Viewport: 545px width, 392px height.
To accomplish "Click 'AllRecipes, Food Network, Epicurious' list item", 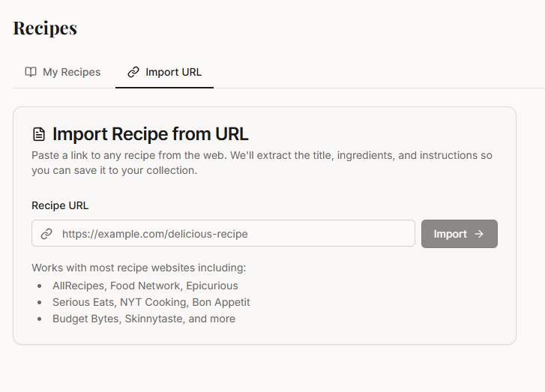I will click(145, 286).
